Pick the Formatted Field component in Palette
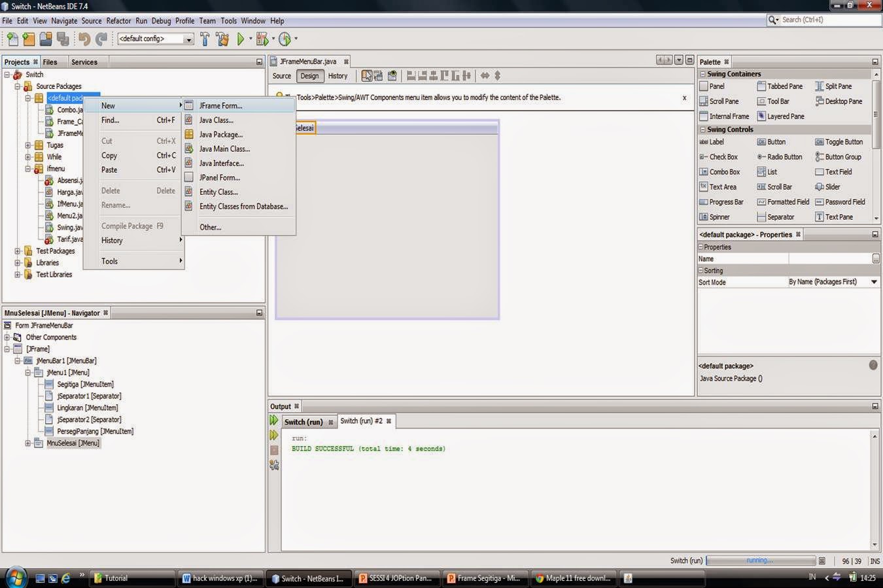Viewport: 883px width, 588px height. [x=783, y=202]
